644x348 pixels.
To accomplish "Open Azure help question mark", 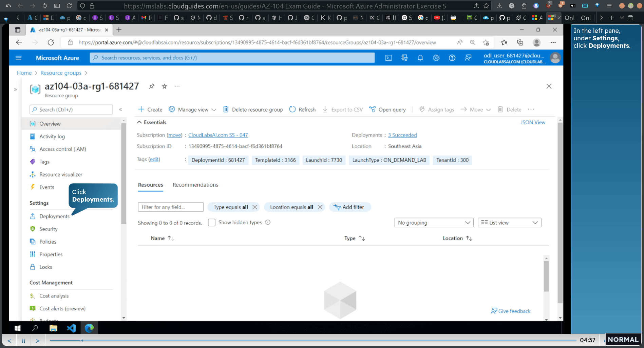I will tap(452, 58).
